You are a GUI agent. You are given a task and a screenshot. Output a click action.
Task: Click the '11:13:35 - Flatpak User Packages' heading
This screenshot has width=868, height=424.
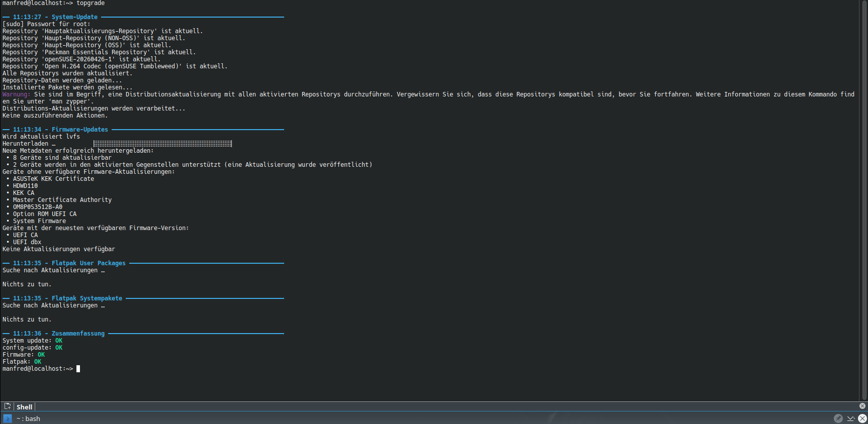pos(69,263)
